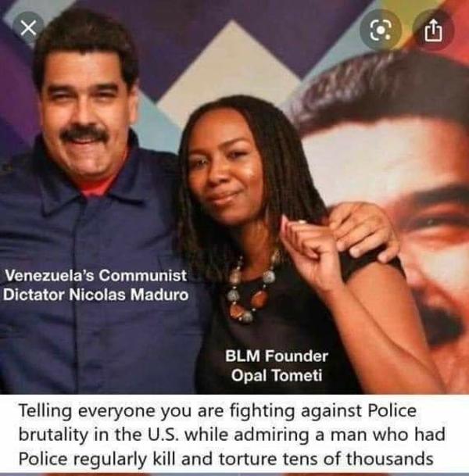469x476 pixels.
Task: Tap the Google Lens search icon
Action: point(381,30)
